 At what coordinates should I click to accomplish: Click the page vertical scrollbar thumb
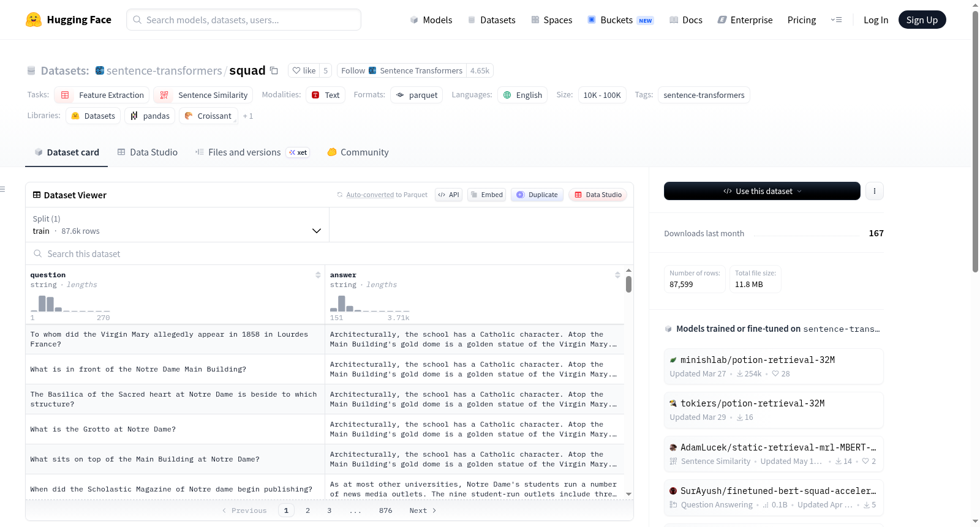[x=976, y=141]
